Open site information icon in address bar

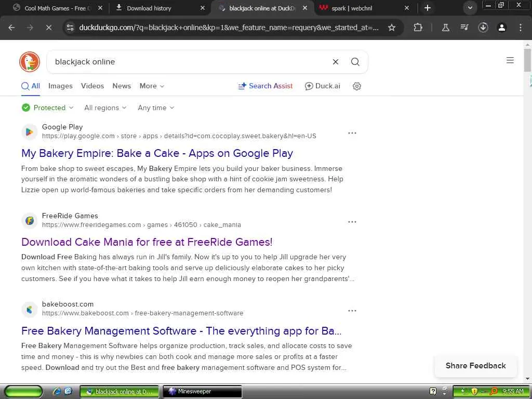click(x=70, y=28)
